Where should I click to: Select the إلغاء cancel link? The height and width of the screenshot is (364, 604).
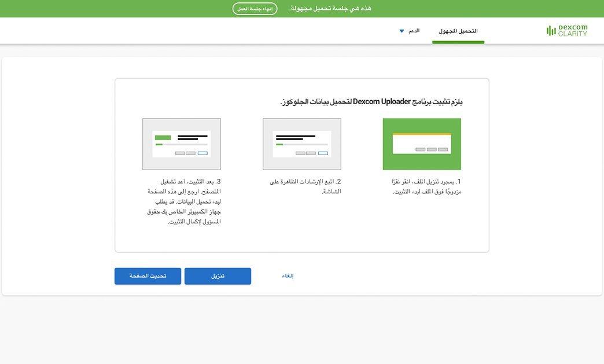coord(288,276)
